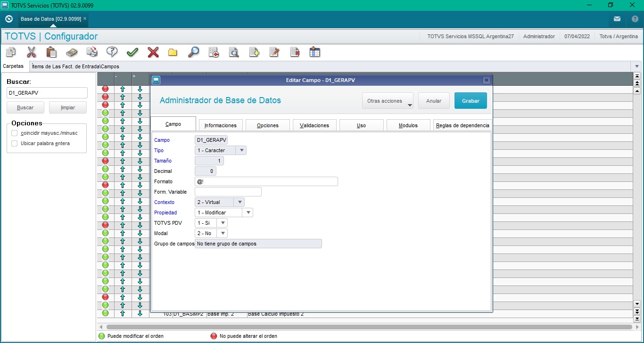Click the question-mark speech bubble icon
This screenshot has width=644, height=343.
point(112,52)
